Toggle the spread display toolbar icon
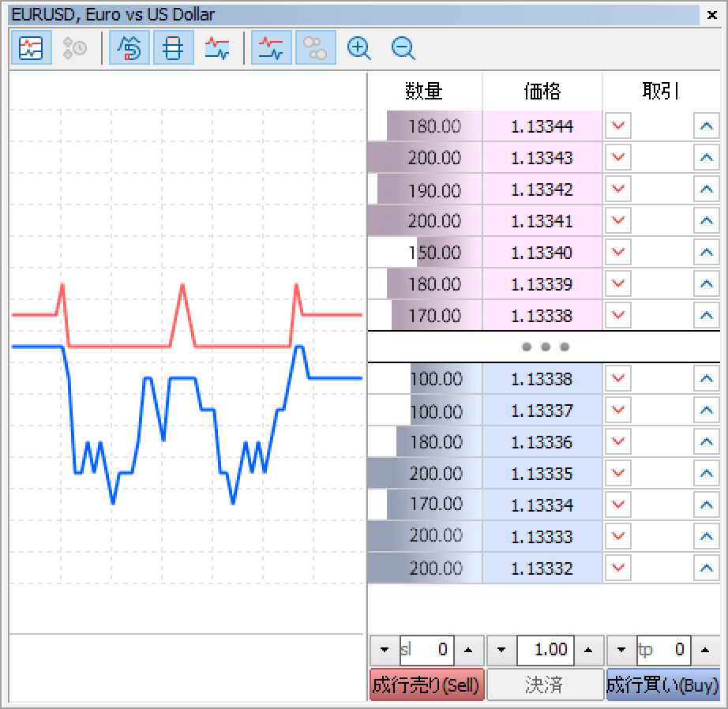Viewport: 728px width, 709px height. click(x=173, y=48)
